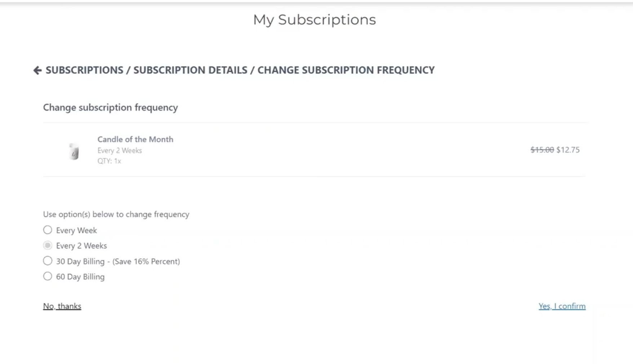Select the 30 Day Billing option

[x=47, y=261]
